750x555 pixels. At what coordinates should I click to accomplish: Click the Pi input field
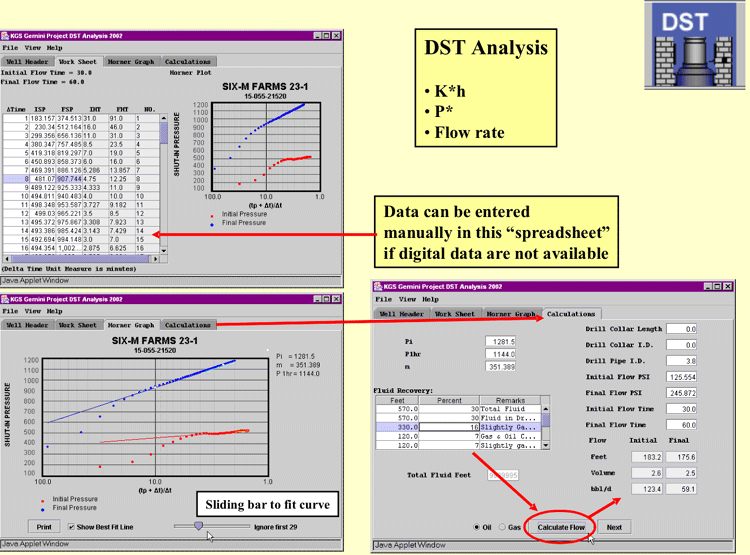click(x=500, y=342)
